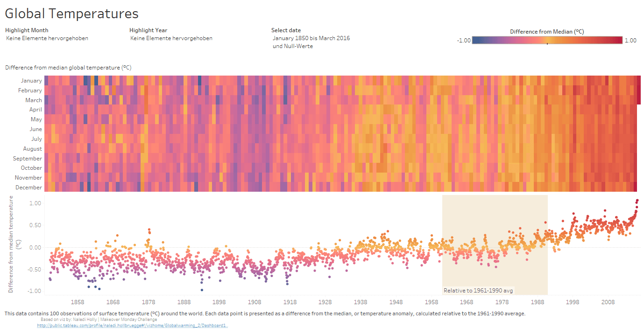The height and width of the screenshot is (334, 644).
Task: Click the Global Temperatures dashboard title
Action: (71, 14)
